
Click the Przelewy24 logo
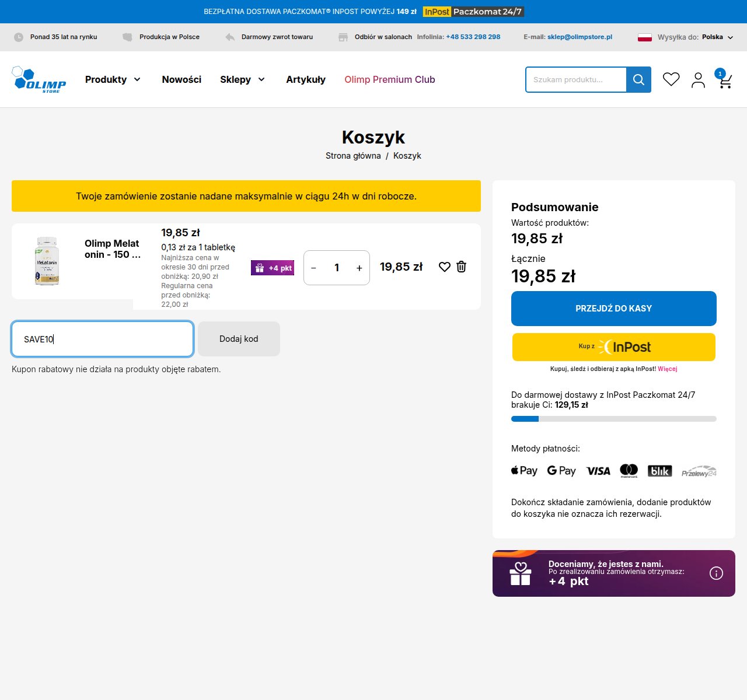click(x=699, y=471)
